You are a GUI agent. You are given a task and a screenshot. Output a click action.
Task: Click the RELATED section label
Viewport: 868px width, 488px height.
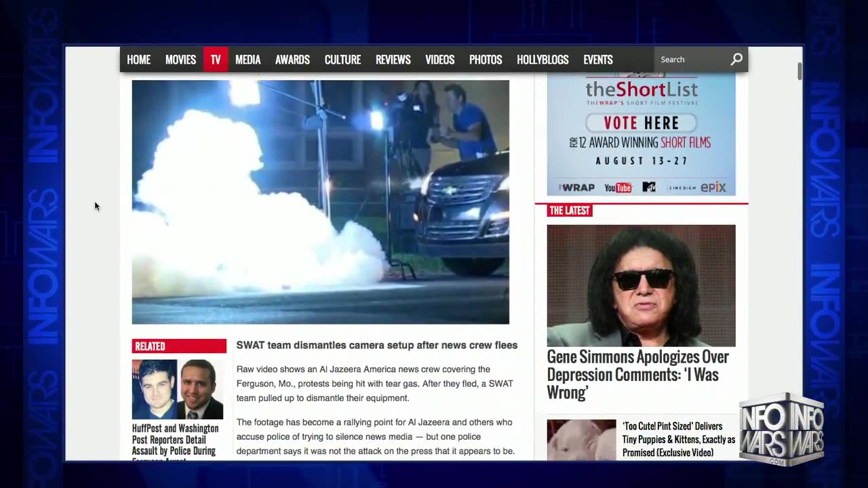(179, 346)
